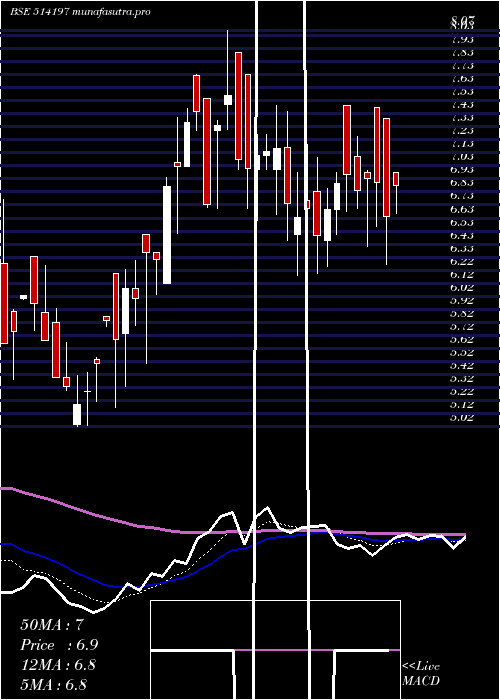Screen dimensions: 500x700
Task: Click the 7.63 price axis label
Action: (x=462, y=79)
